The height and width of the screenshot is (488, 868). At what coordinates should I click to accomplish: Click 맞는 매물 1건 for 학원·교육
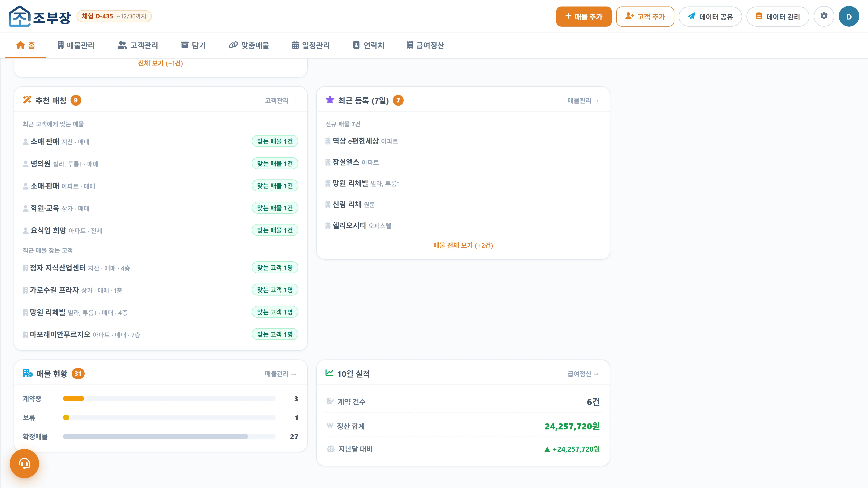click(275, 208)
